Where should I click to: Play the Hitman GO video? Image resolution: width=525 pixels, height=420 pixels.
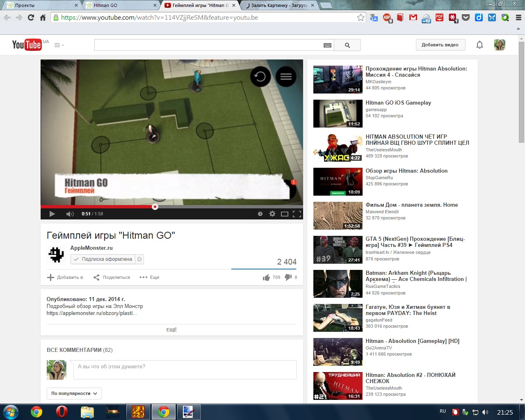[52, 214]
